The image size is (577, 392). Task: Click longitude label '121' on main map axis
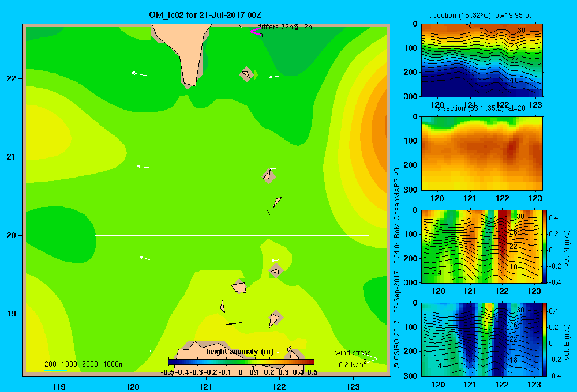206,386
